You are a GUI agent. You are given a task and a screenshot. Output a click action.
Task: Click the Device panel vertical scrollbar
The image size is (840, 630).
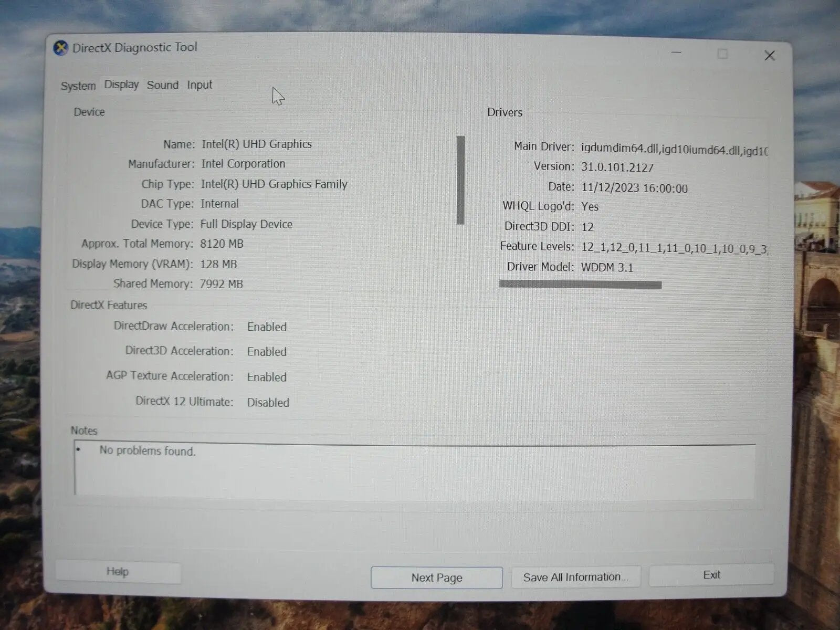click(461, 180)
